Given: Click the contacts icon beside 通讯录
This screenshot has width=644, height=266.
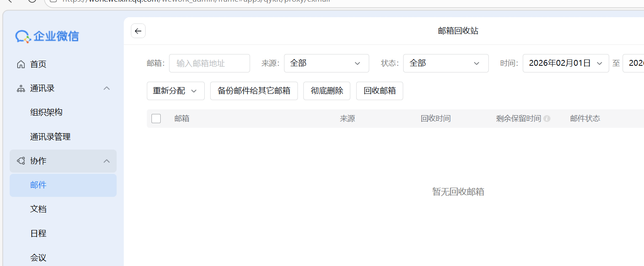Looking at the screenshot, I should [x=21, y=88].
